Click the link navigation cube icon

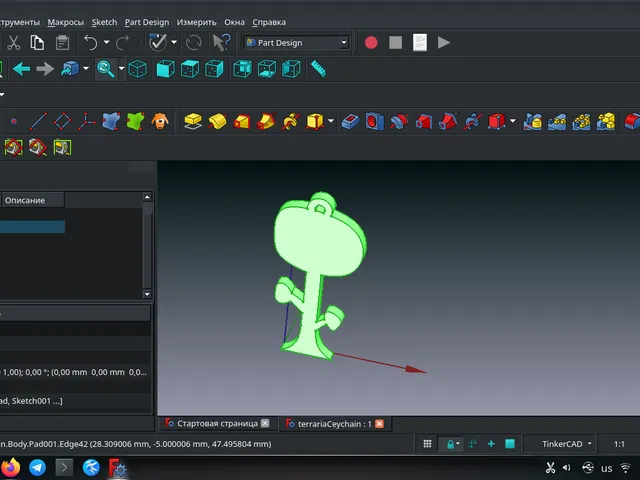click(x=70, y=69)
